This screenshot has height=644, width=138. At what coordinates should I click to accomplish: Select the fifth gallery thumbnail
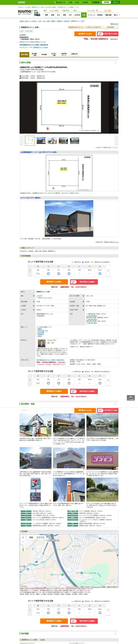[x=75, y=141]
